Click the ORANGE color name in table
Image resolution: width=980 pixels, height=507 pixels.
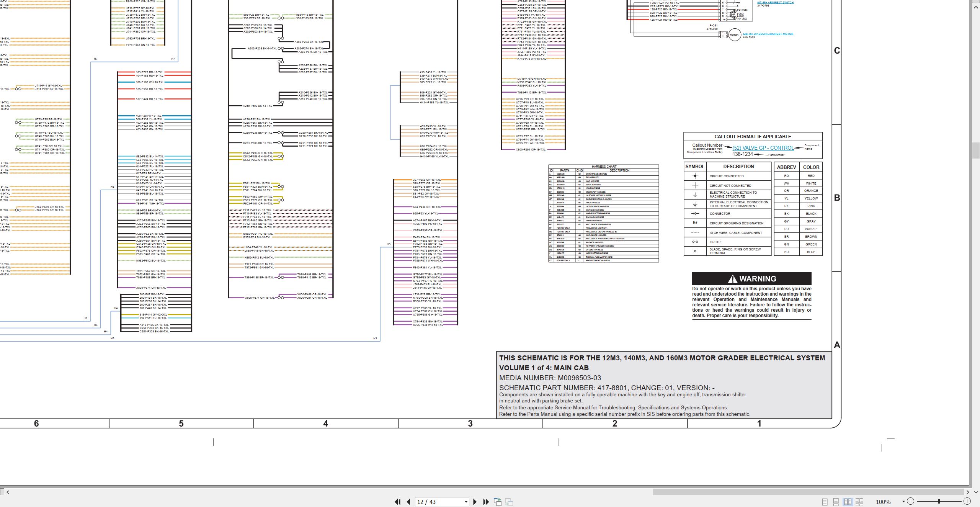(x=811, y=191)
